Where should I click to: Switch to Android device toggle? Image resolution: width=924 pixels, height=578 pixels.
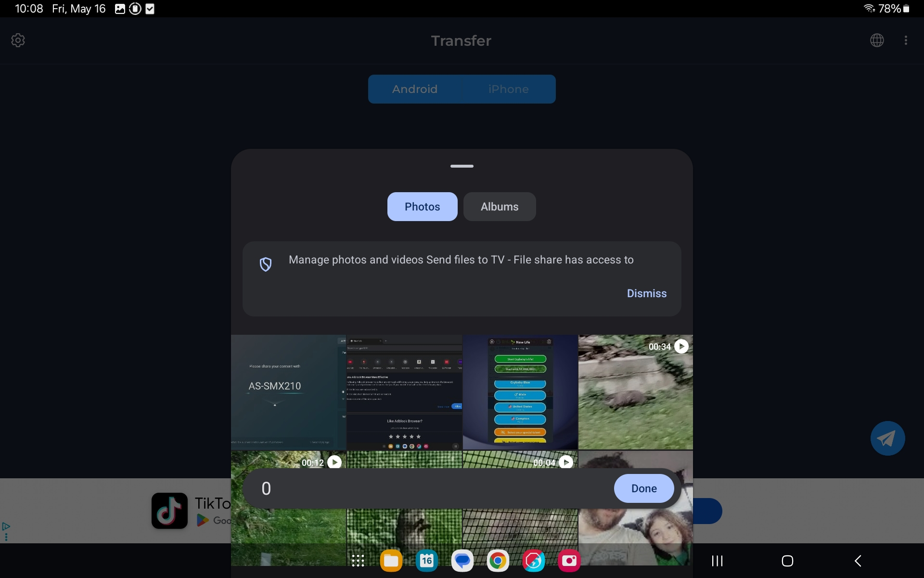pos(415,89)
